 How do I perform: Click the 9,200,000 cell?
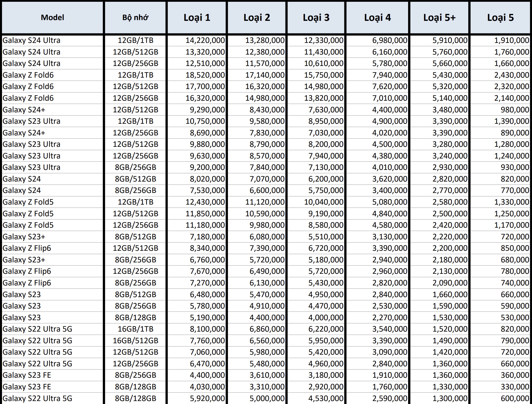click(x=197, y=167)
